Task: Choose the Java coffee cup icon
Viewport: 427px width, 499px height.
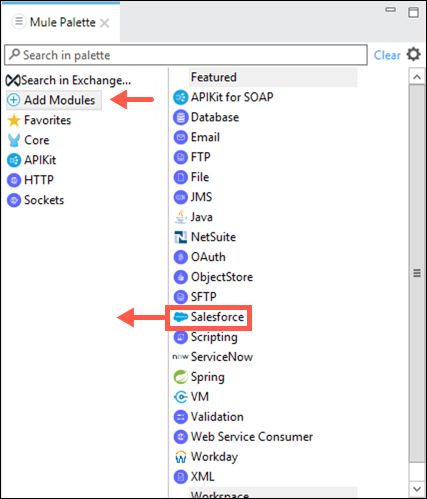Action: pos(181,217)
